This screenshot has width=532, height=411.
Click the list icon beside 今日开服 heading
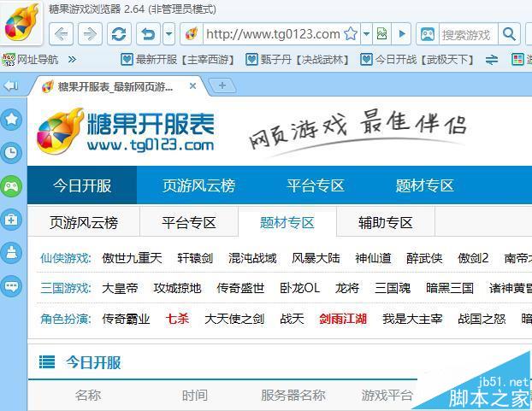pyautogui.click(x=47, y=361)
